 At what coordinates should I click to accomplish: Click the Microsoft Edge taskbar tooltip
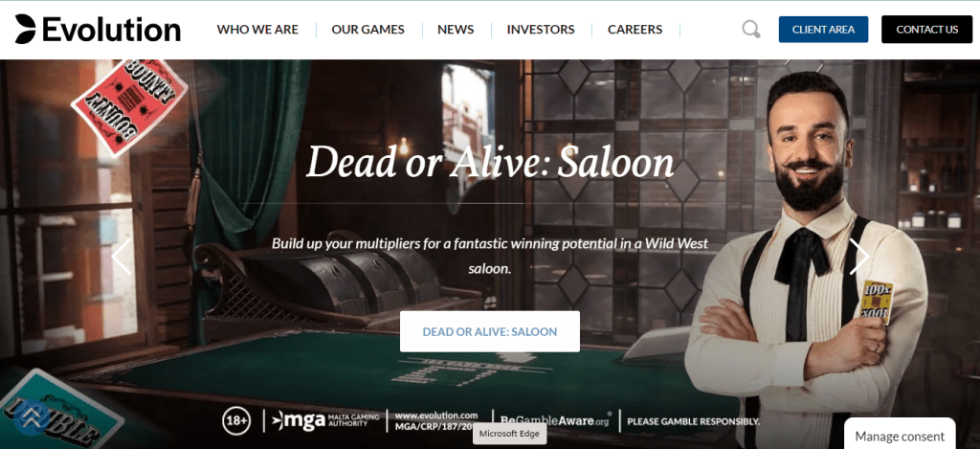tap(509, 434)
